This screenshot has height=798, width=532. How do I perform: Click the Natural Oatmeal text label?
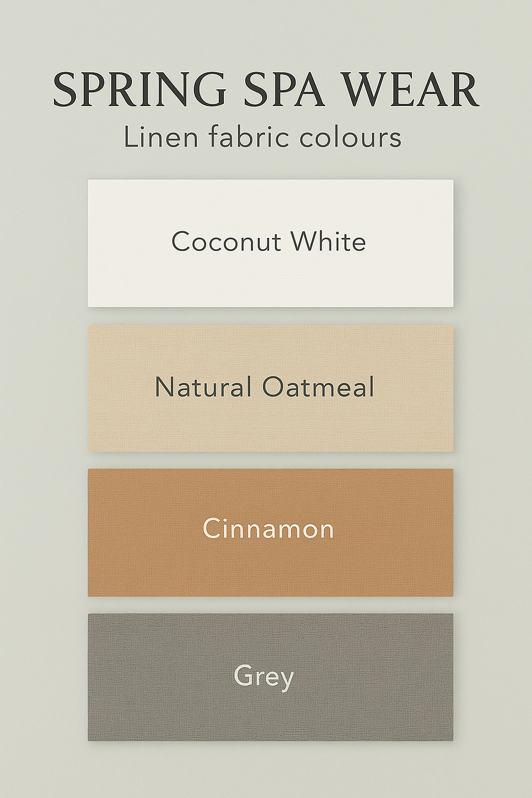[264, 388]
